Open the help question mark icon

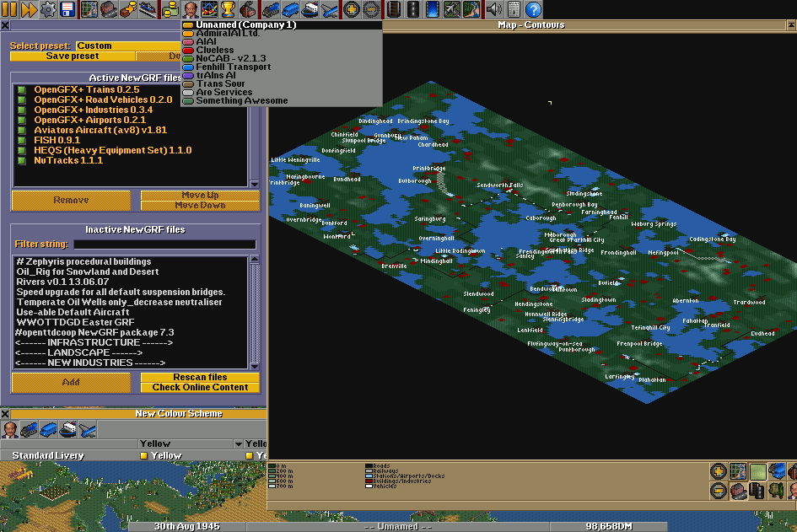(533, 9)
